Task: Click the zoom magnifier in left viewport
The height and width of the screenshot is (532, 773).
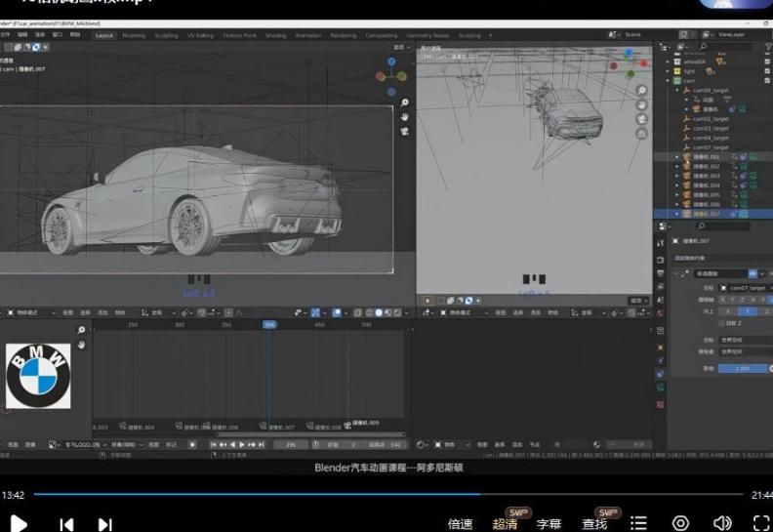Action: pyautogui.click(x=405, y=103)
